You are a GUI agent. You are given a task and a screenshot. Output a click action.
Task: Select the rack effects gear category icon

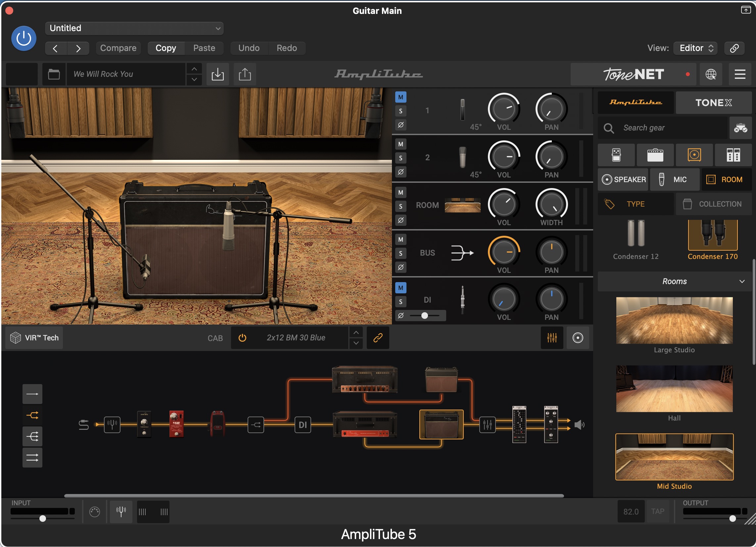click(x=733, y=155)
